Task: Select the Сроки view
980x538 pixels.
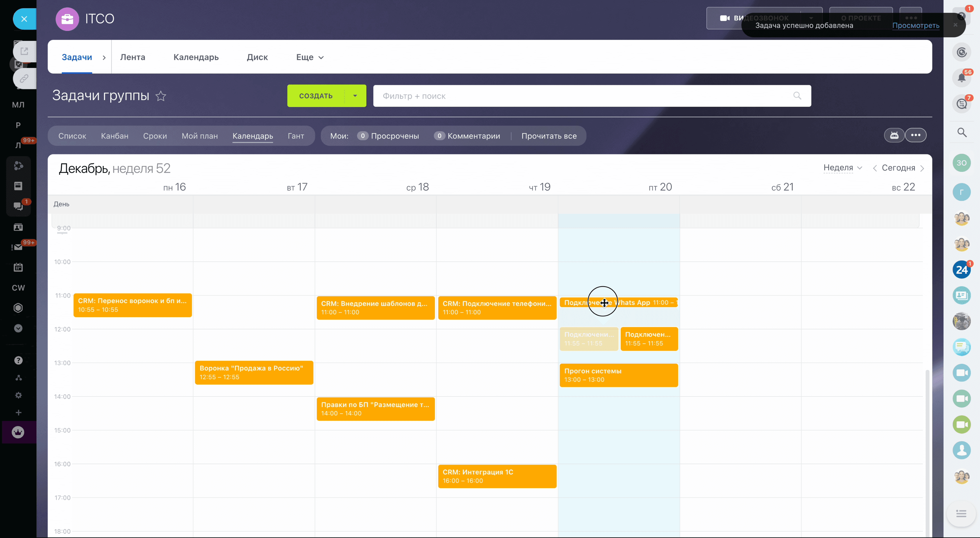Action: pyautogui.click(x=155, y=136)
